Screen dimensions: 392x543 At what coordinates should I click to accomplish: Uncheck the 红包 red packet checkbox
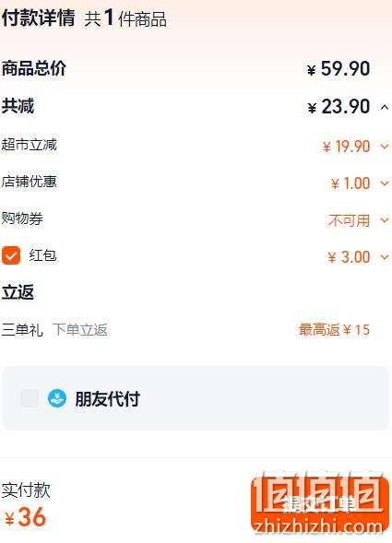(11, 255)
